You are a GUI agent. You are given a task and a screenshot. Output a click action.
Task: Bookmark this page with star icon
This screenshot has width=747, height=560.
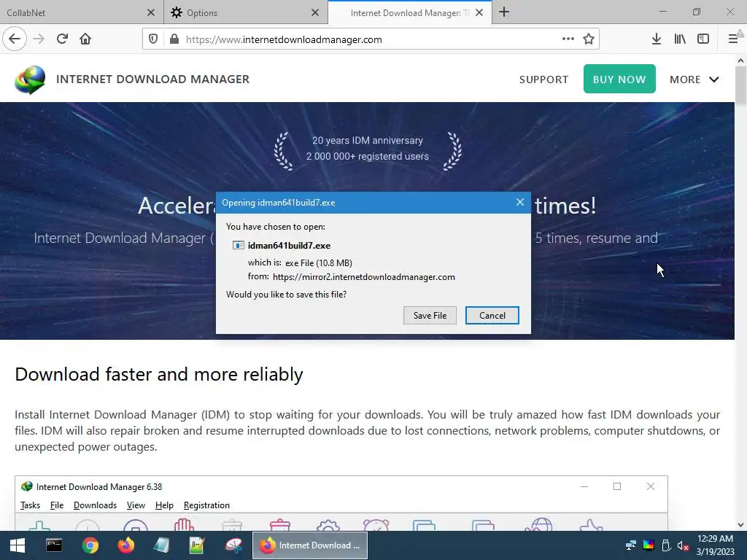589,39
